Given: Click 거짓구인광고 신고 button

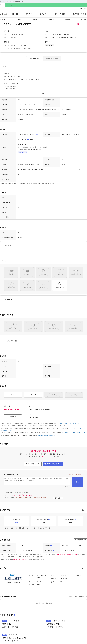Looking at the screenshot, I should point(81,540).
